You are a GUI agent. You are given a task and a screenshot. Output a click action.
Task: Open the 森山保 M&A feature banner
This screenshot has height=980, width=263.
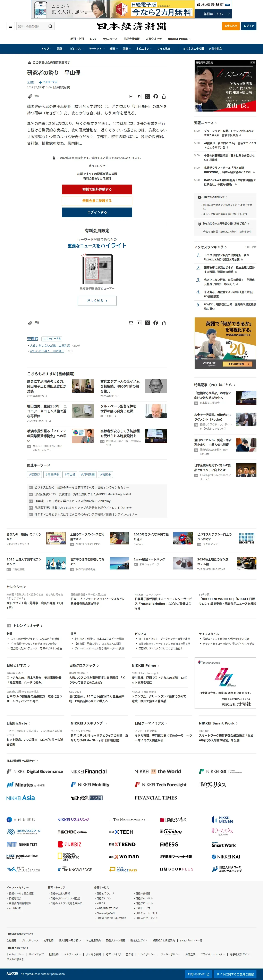(x=225, y=86)
